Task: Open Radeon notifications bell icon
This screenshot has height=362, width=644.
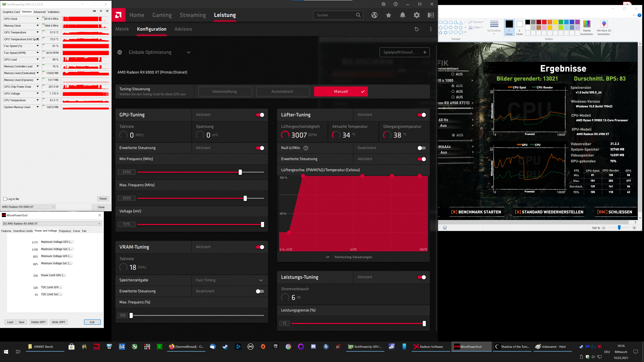Action: pyautogui.click(x=402, y=15)
